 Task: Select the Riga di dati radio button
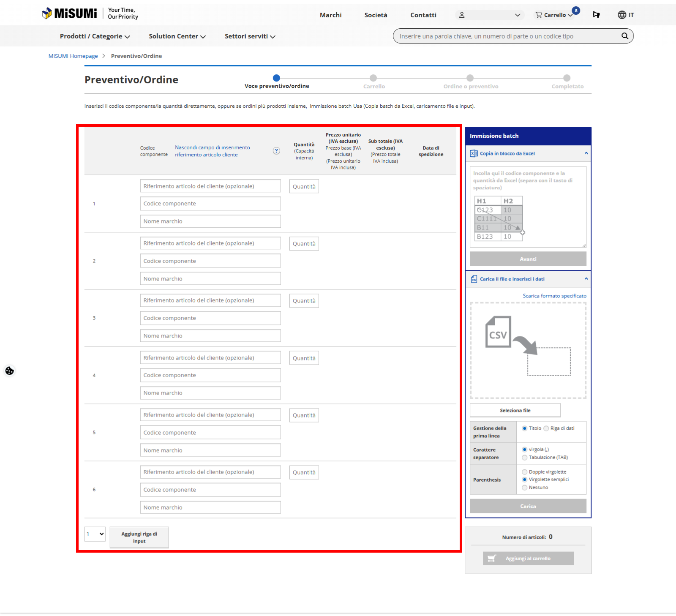(x=546, y=428)
